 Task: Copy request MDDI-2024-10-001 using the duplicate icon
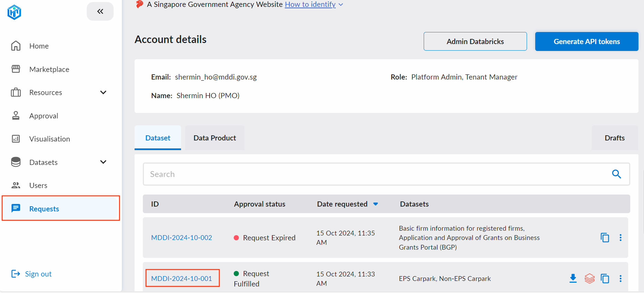coord(605,278)
